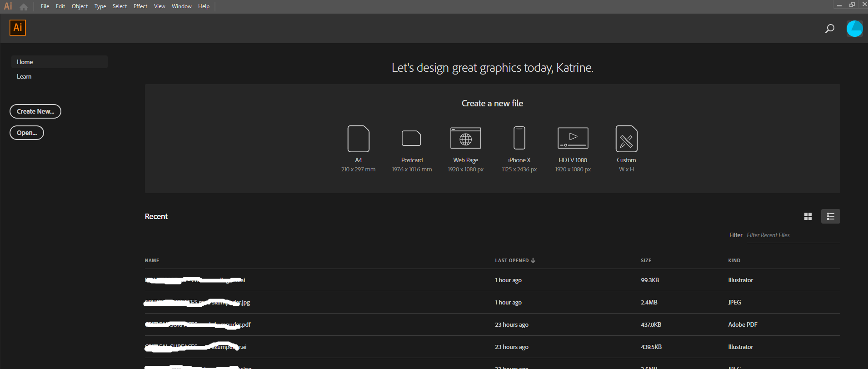Screen dimensions: 868x369
Task: Switch recent files to grid view
Action: point(808,216)
